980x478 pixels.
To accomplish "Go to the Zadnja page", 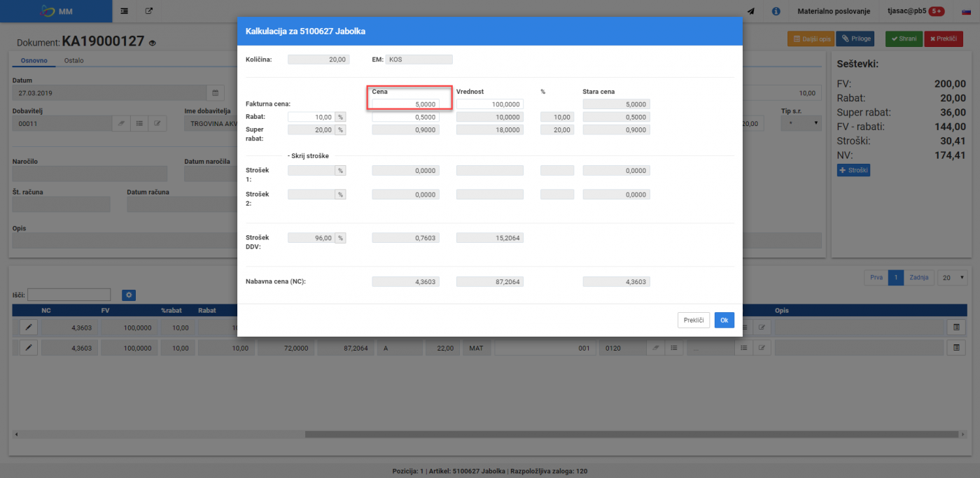I will (x=919, y=277).
